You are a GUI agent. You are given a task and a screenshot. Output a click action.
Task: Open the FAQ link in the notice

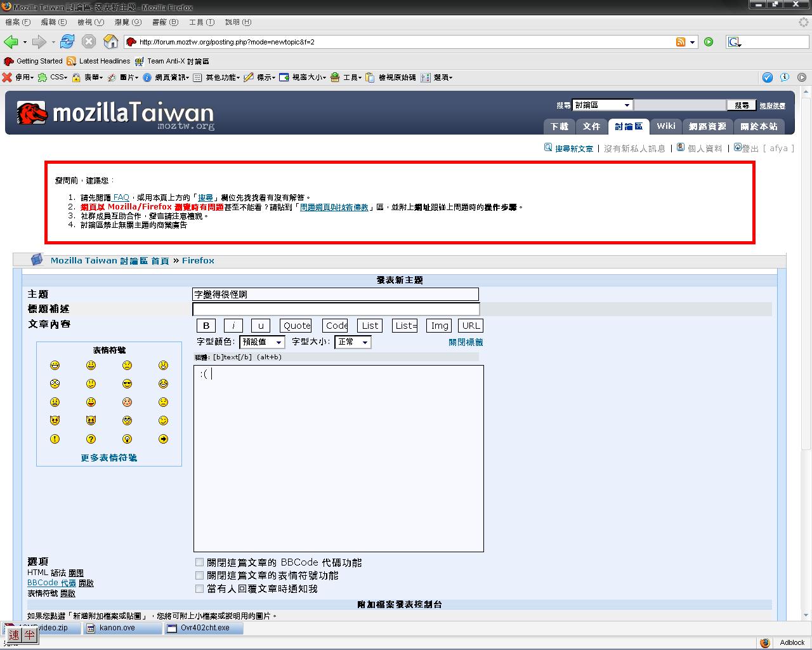[121, 197]
